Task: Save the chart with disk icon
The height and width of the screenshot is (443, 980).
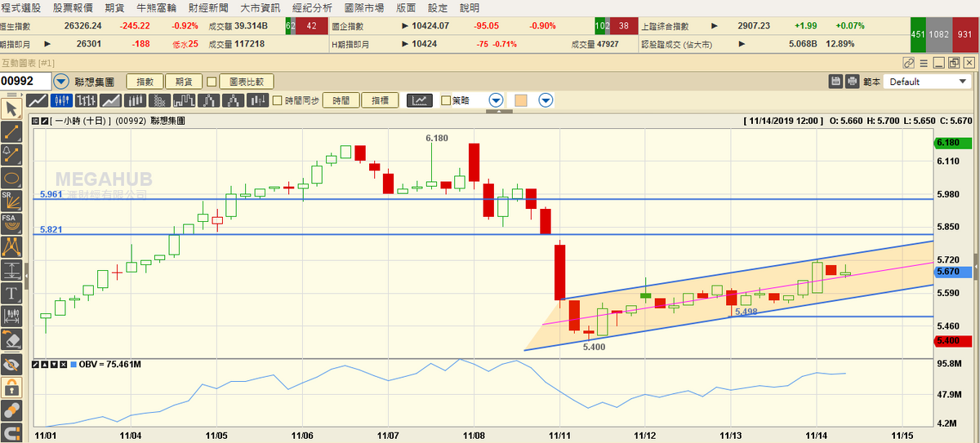Action: 835,82
